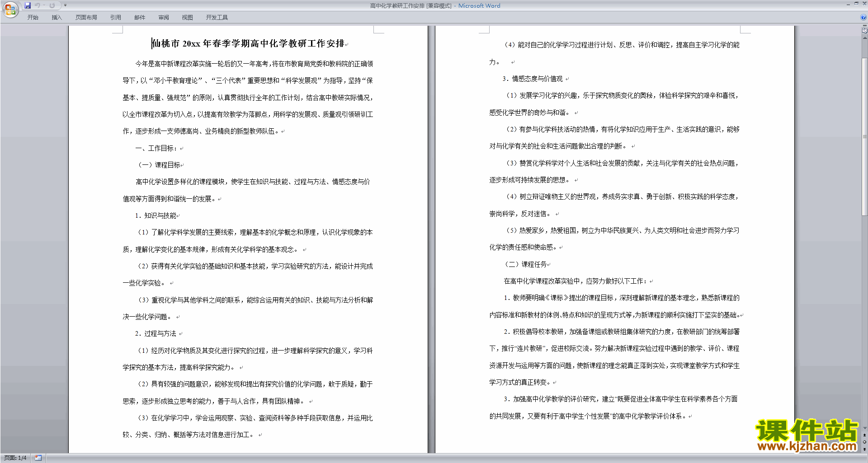
Task: Click line 高中化学设置多样化的课程模块
Action: point(253,182)
